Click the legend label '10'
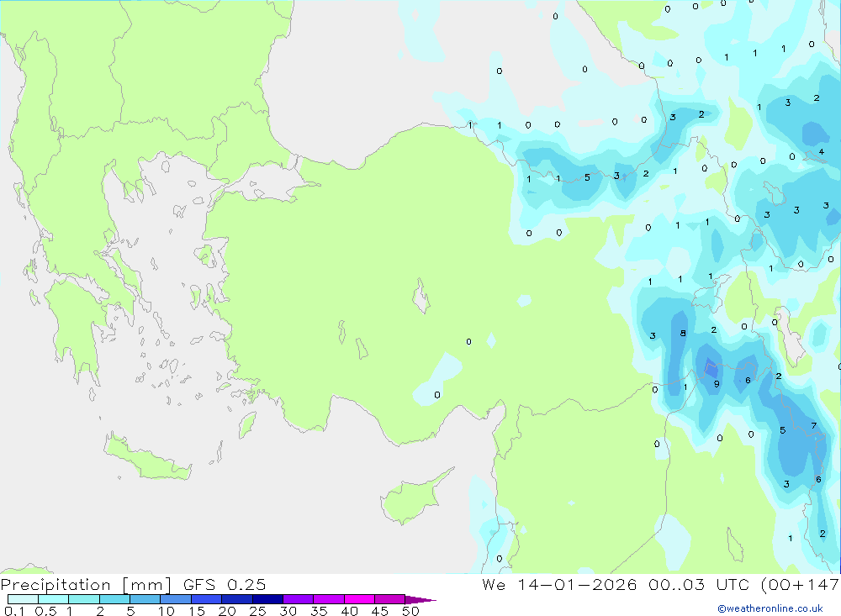Screen dimensions: 841x616 [167, 611]
